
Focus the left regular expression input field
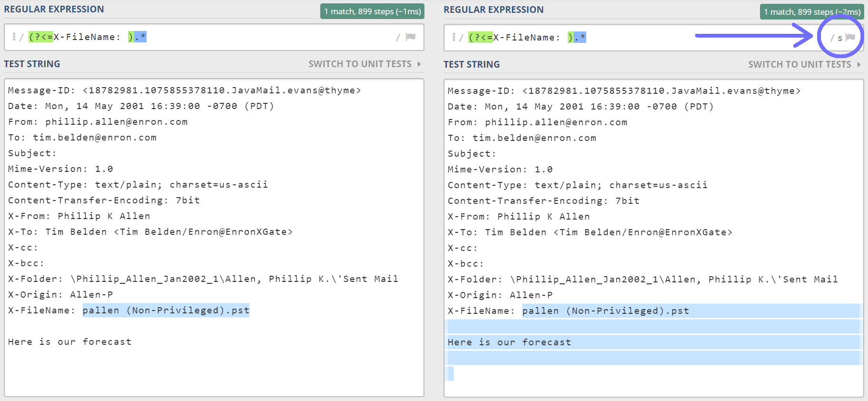pyautogui.click(x=214, y=37)
